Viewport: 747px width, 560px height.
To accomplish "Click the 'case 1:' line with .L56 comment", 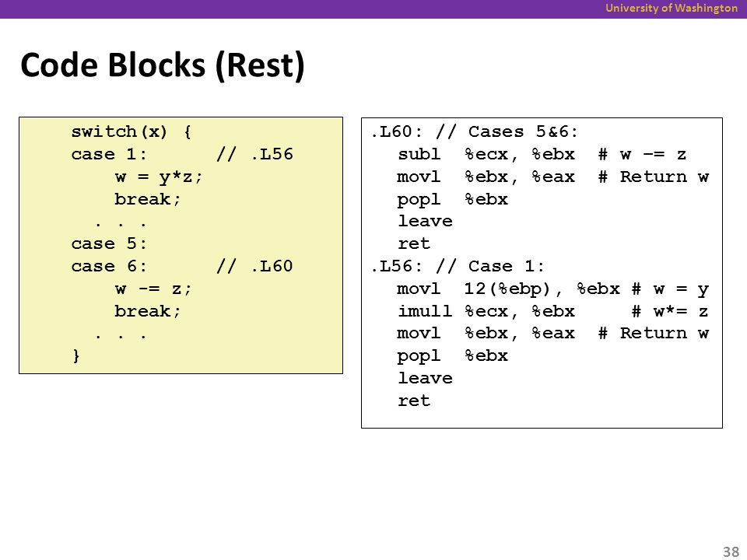I will tap(182, 154).
